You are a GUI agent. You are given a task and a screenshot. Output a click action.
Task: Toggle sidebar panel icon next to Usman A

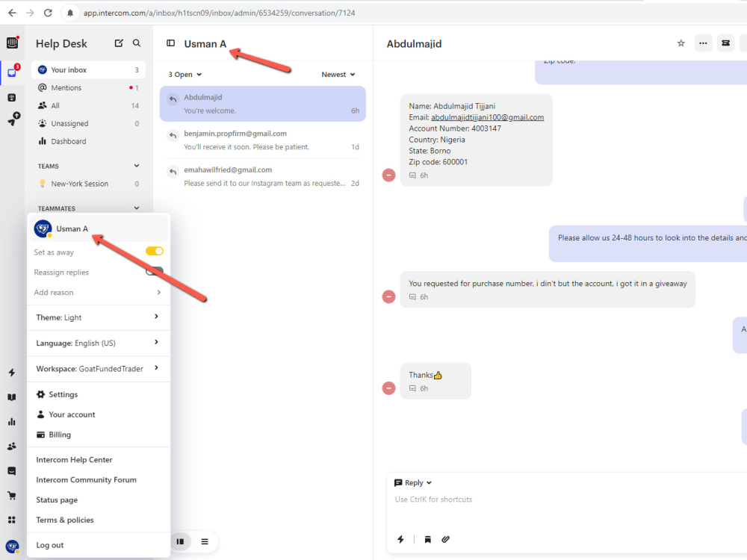(x=170, y=43)
